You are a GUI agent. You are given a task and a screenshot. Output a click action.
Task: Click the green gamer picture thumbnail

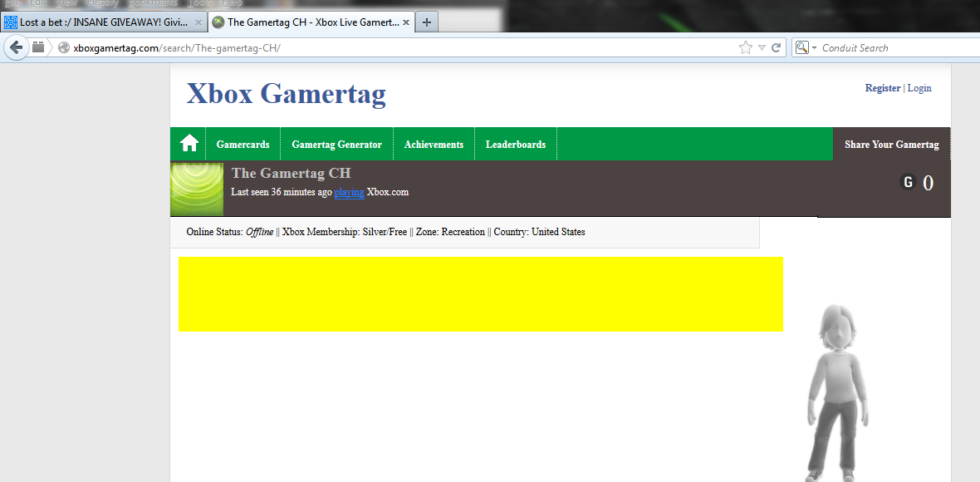[197, 189]
